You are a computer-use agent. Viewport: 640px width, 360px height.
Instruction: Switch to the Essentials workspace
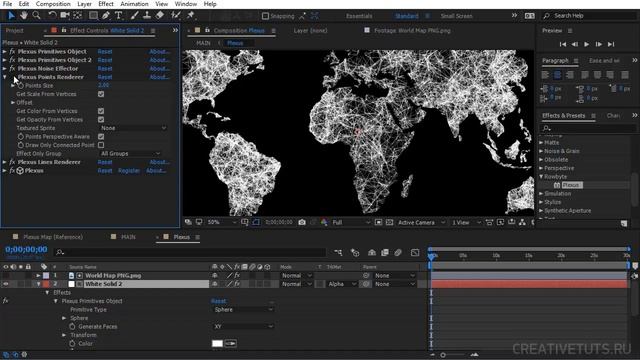pyautogui.click(x=359, y=16)
